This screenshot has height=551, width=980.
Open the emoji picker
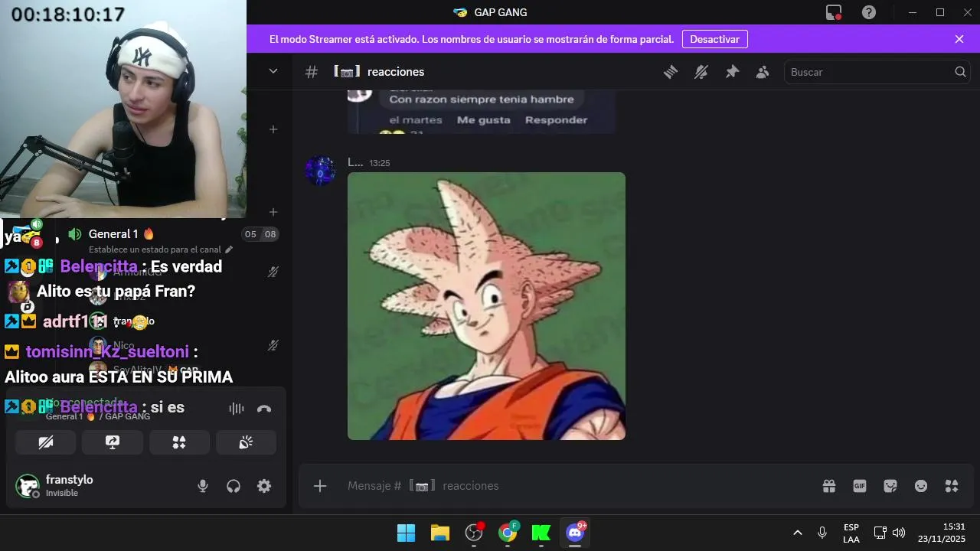(x=921, y=486)
